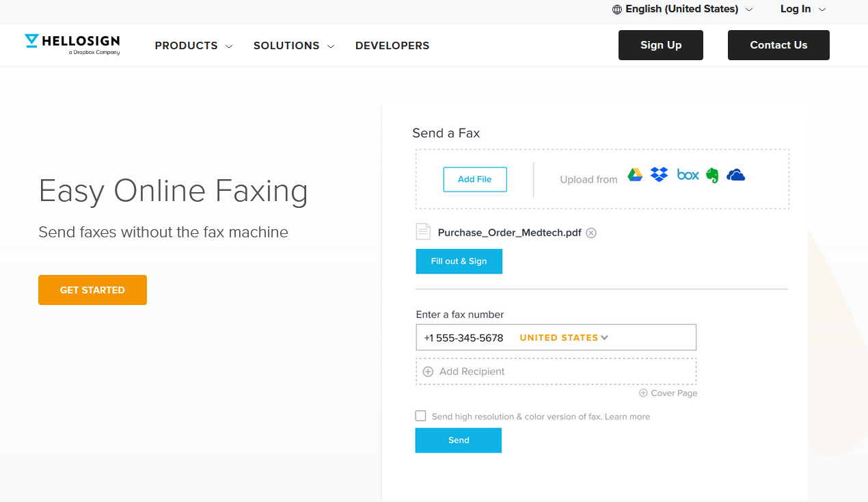Click the Add Recipient plus icon

pos(428,371)
